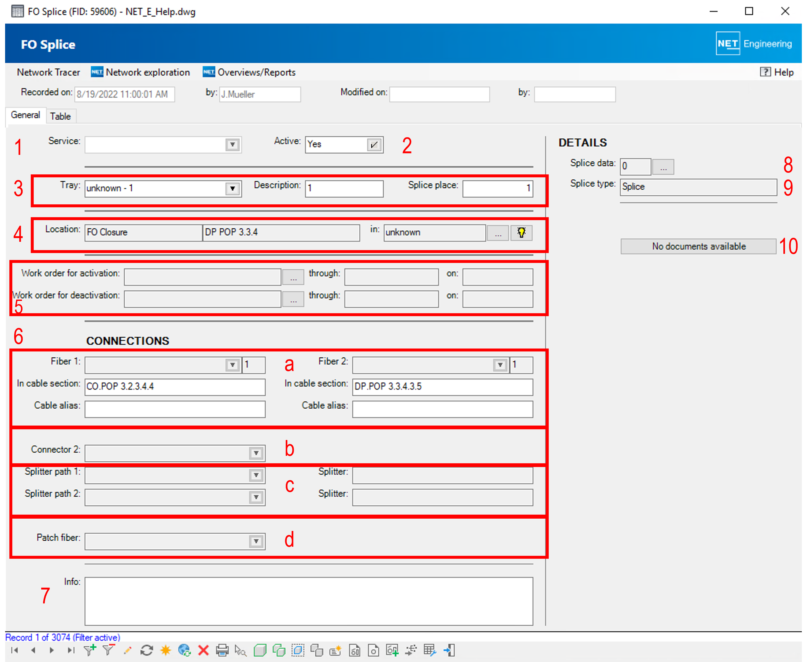Click the orange star new record icon
This screenshot has width=812, height=662.
point(166,650)
